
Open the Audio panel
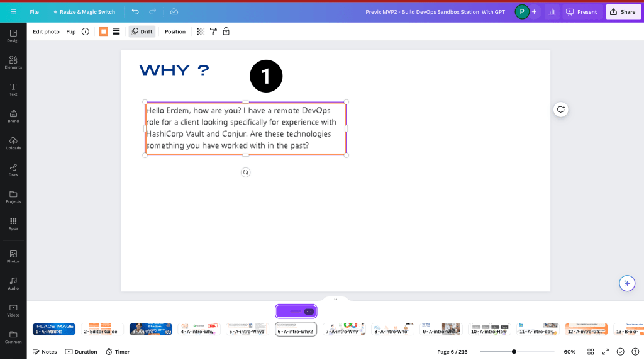click(13, 283)
